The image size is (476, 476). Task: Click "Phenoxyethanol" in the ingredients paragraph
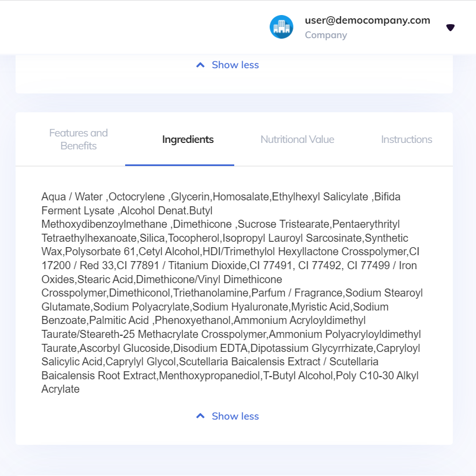point(193,321)
